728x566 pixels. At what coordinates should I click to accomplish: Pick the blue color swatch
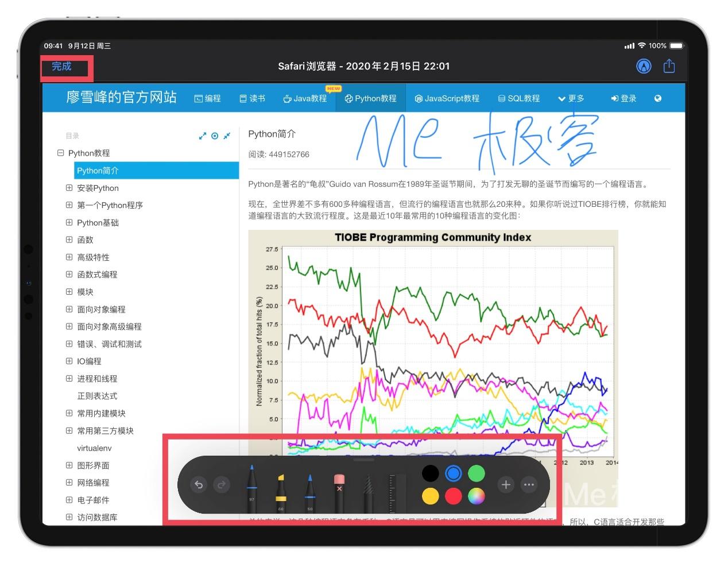[x=454, y=473]
